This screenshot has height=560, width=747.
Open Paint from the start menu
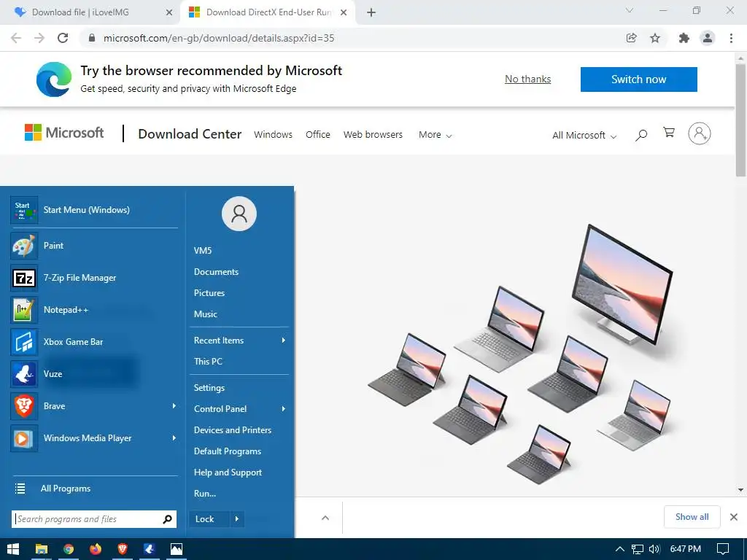[x=94, y=246]
